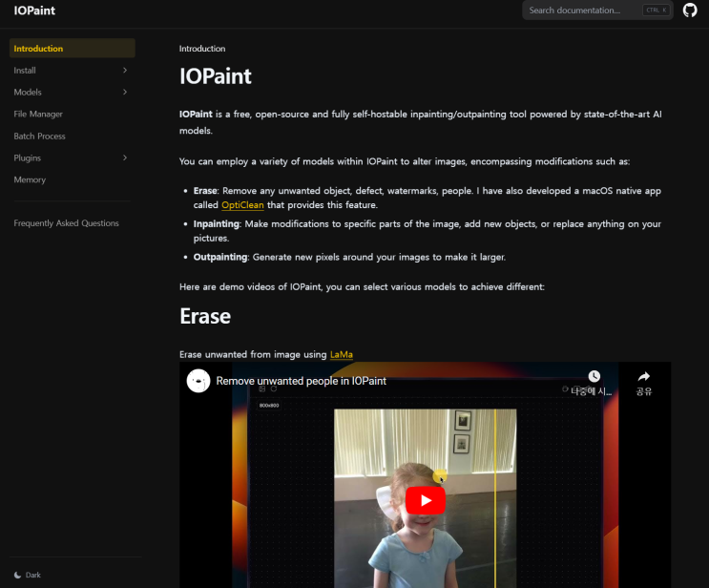
Task: Click the Watch later clock icon
Action: [594, 376]
